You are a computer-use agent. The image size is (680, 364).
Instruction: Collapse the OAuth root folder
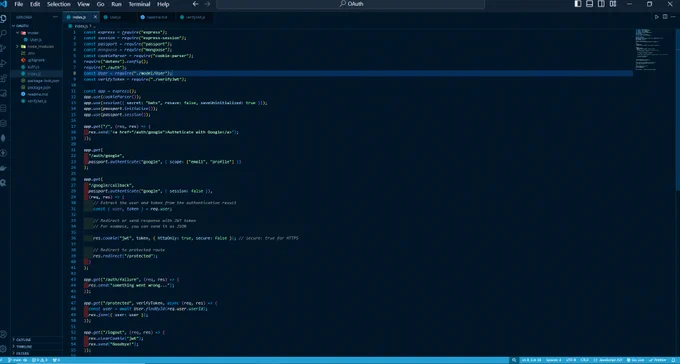click(37, 26)
